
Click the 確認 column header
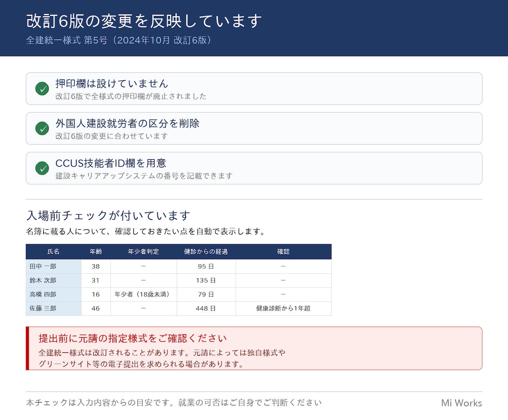[284, 252]
